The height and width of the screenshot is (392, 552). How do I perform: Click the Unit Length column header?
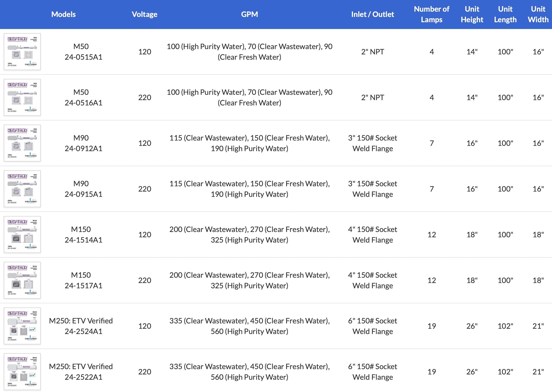tap(505, 14)
